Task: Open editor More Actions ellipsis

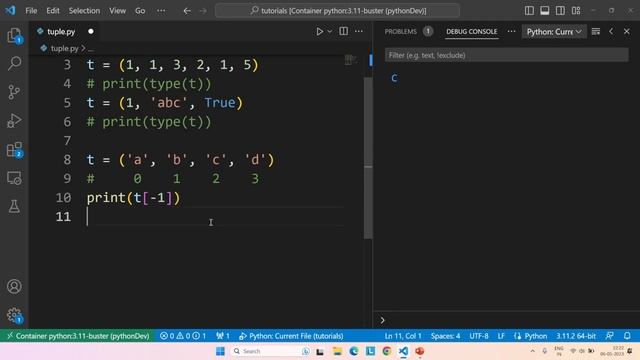Action: (x=359, y=31)
